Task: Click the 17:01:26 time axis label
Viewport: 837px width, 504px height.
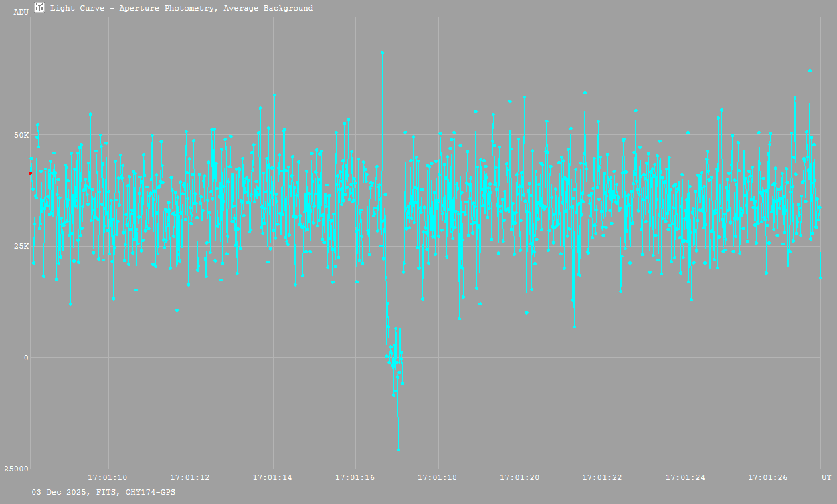Action: [767, 477]
